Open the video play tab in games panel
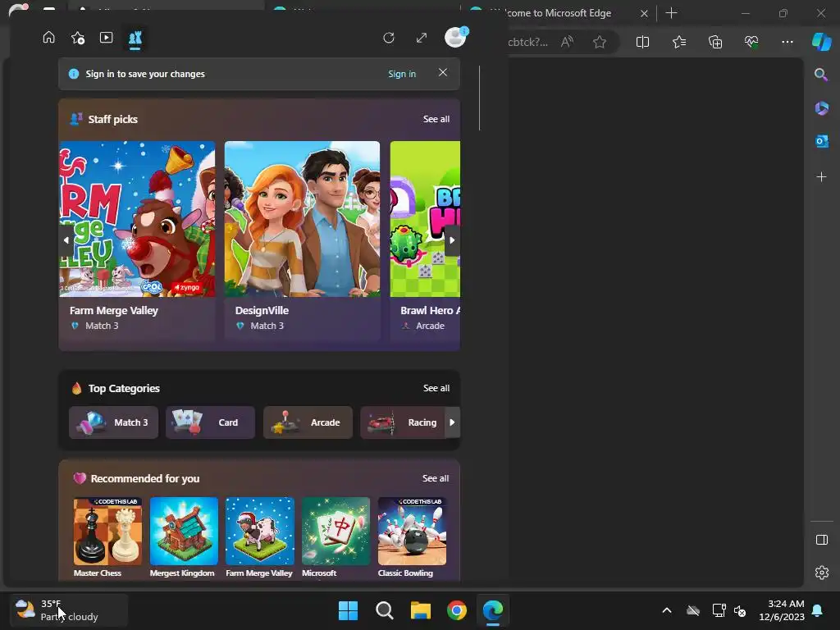The image size is (840, 630). [x=106, y=38]
